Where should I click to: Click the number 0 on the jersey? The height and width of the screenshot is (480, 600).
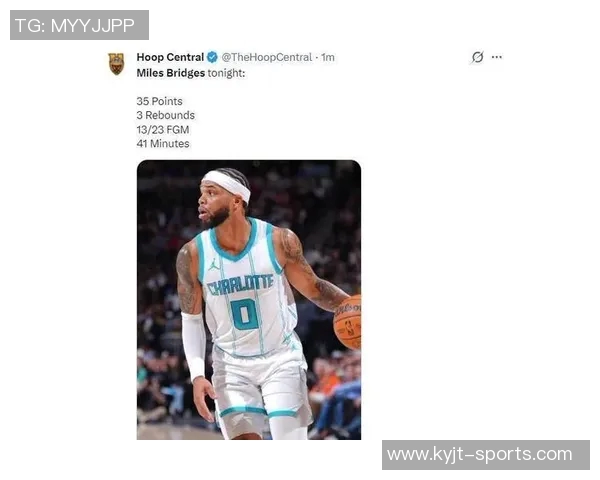(x=245, y=314)
